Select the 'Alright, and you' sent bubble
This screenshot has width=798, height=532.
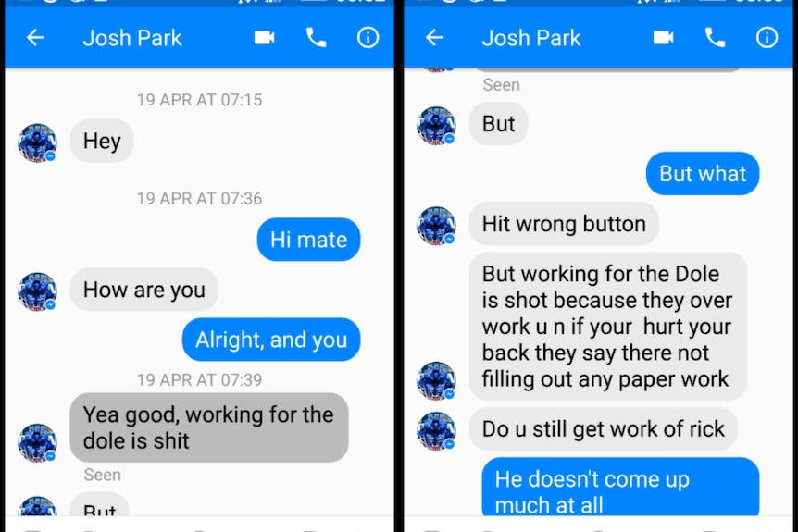271,340
